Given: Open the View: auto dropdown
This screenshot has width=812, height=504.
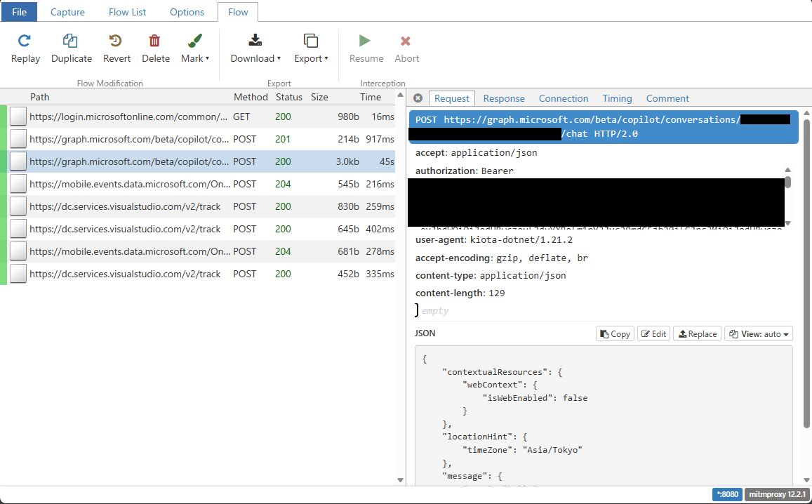Looking at the screenshot, I should [758, 333].
